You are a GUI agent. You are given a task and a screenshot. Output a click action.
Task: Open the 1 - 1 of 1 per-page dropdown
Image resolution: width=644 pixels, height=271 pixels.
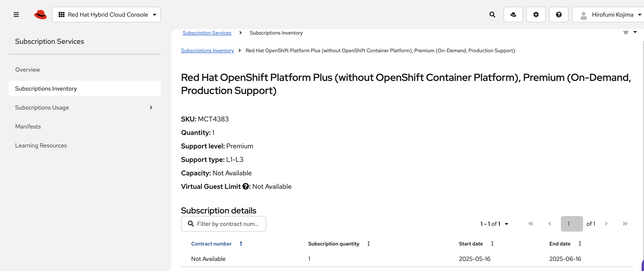(x=494, y=224)
